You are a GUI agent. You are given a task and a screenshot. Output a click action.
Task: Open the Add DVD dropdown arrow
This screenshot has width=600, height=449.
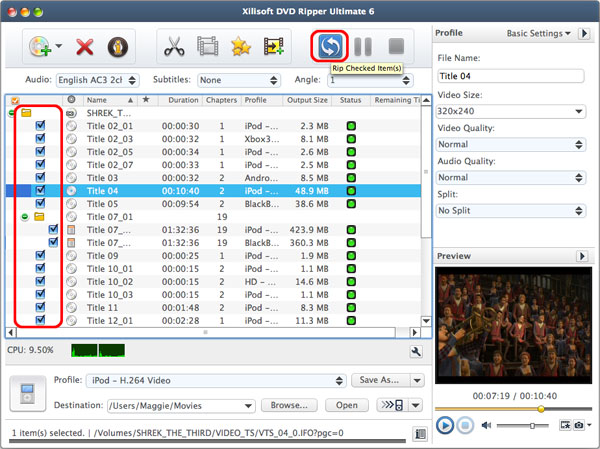(59, 46)
